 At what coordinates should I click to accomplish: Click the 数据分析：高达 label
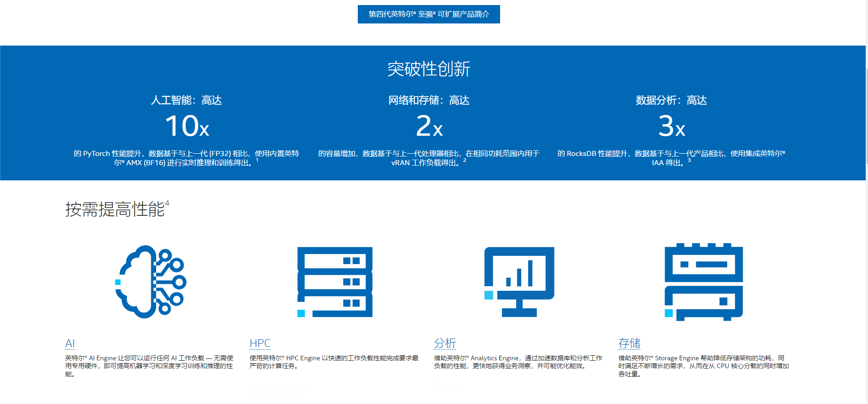(x=671, y=100)
